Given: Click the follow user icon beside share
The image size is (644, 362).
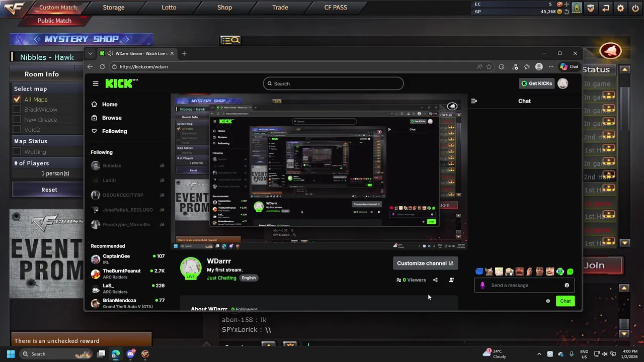Looking at the screenshot, I should (x=451, y=280).
